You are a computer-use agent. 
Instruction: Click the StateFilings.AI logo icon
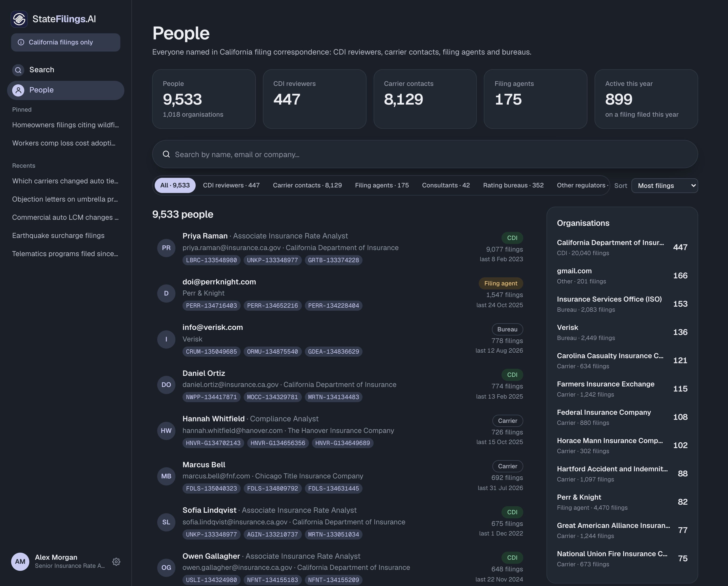pyautogui.click(x=19, y=19)
